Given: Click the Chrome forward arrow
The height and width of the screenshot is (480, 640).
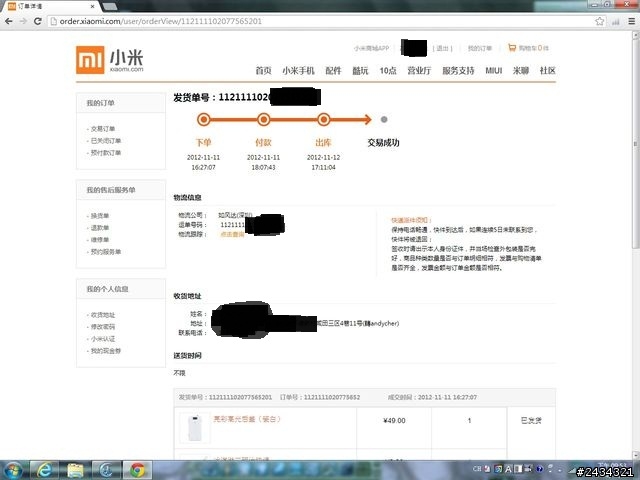Looking at the screenshot, I should coord(23,21).
